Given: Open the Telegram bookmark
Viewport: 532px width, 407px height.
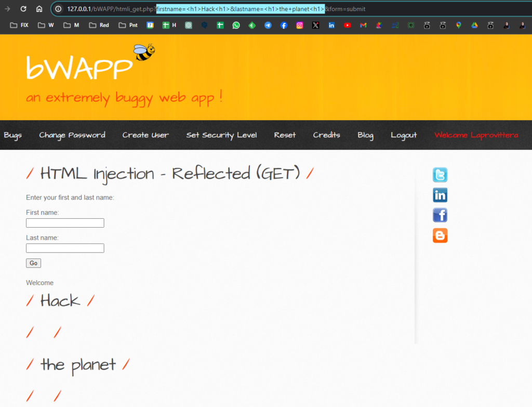Looking at the screenshot, I should pos(268,25).
